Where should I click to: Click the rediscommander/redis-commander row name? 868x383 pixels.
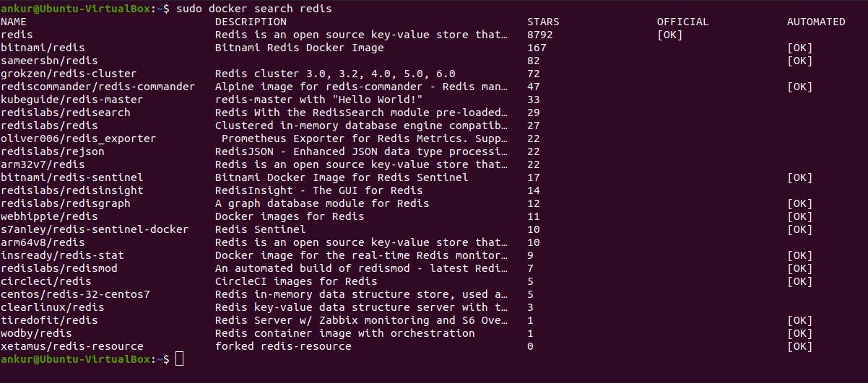pyautogui.click(x=98, y=87)
